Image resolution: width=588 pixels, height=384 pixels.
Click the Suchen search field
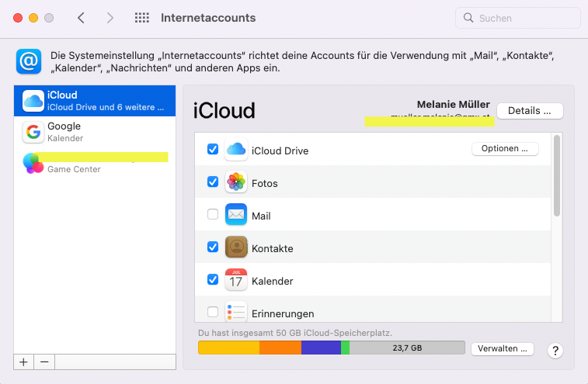[x=519, y=18]
